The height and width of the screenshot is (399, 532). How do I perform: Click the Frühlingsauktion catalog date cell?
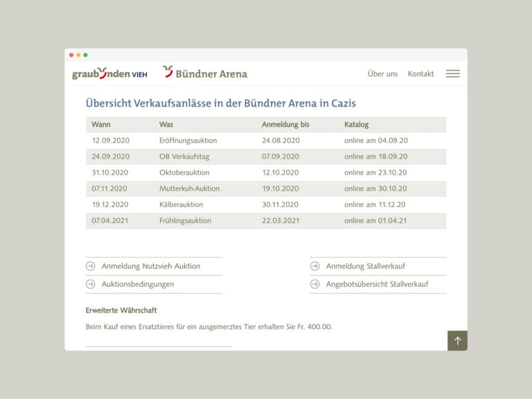click(x=375, y=221)
